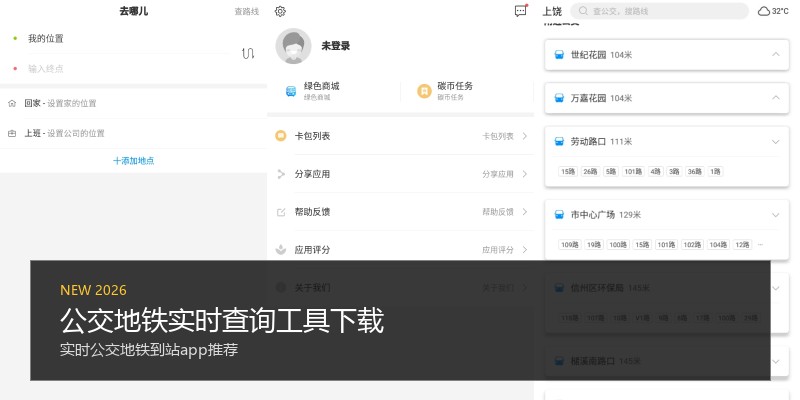Viewport: 800px width, 400px height.
Task: Open the 卡包列表 menu item
Action: 401,136
